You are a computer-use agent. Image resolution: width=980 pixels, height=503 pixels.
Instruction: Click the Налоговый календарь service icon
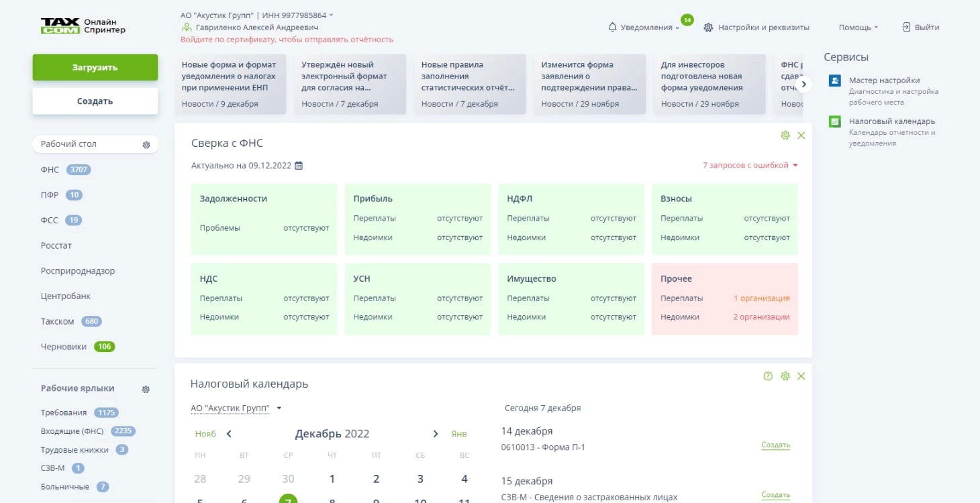pyautogui.click(x=834, y=122)
